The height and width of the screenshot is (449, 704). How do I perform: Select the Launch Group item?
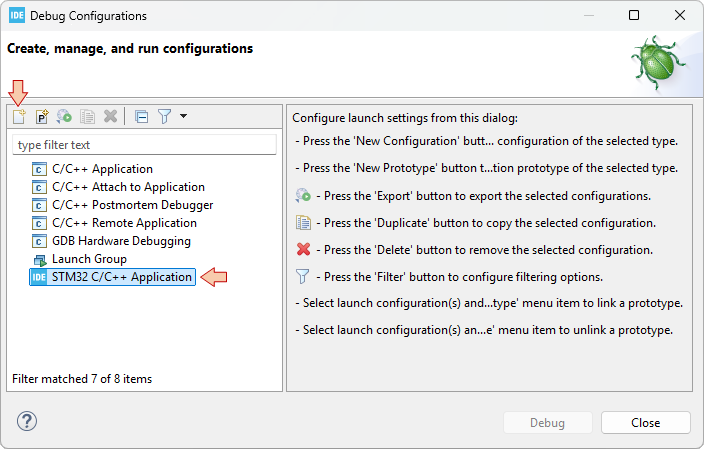(89, 259)
